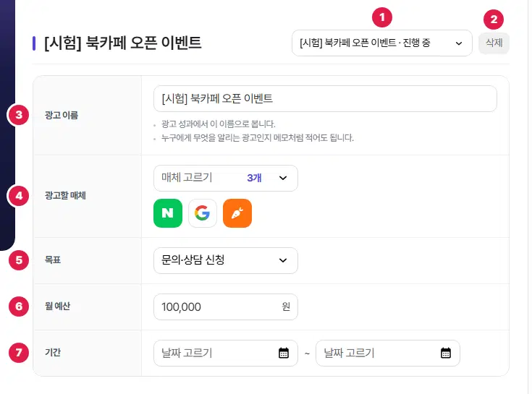
Task: Click the hint text 광고 성과에서 이 이름으로 봅니다.
Action: pos(218,124)
